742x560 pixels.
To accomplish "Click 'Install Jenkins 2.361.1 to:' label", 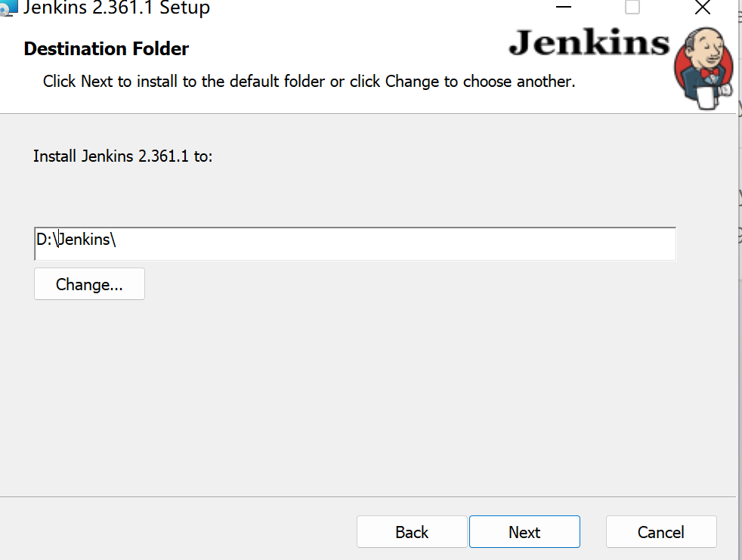I will [x=122, y=156].
